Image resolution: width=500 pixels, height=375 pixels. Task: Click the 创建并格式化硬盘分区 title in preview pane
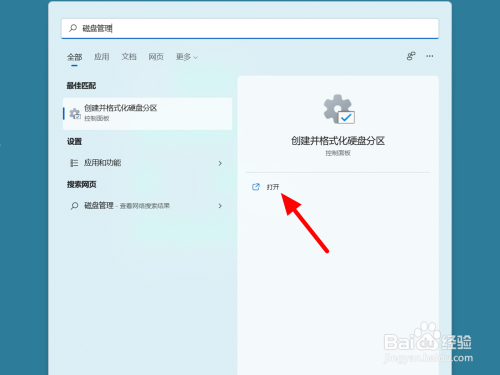[x=338, y=141]
